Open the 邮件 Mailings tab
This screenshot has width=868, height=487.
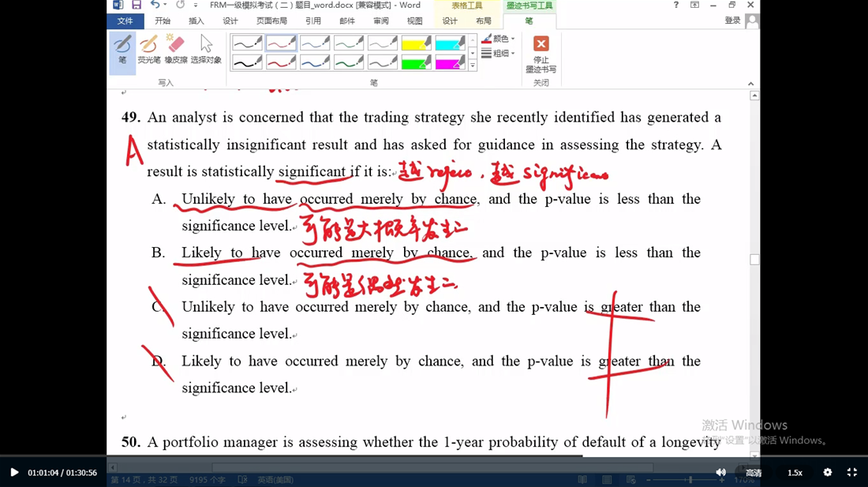pyautogui.click(x=347, y=21)
